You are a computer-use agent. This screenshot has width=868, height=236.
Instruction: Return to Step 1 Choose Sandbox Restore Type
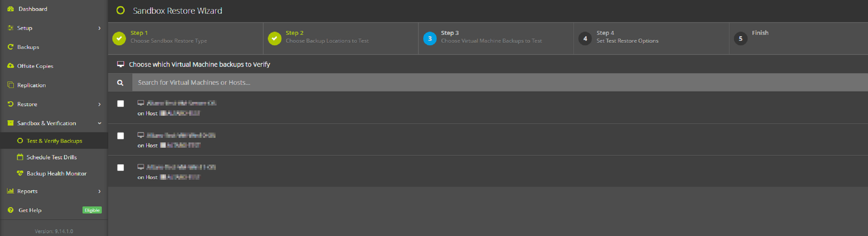pyautogui.click(x=168, y=37)
